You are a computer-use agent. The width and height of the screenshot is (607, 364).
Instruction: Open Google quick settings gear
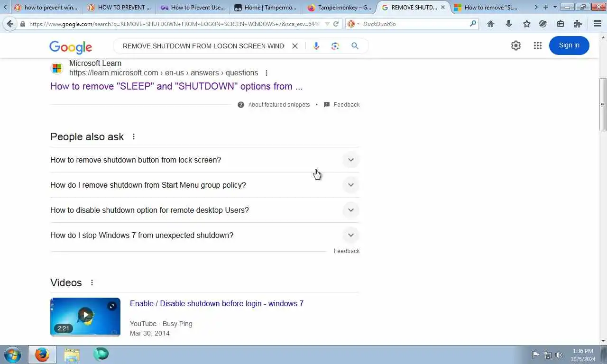click(516, 45)
